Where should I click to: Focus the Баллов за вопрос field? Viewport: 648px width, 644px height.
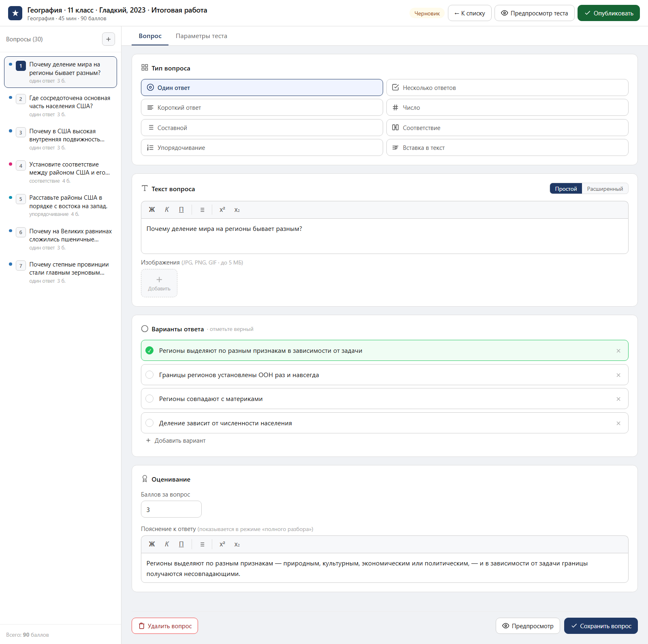pos(171,510)
